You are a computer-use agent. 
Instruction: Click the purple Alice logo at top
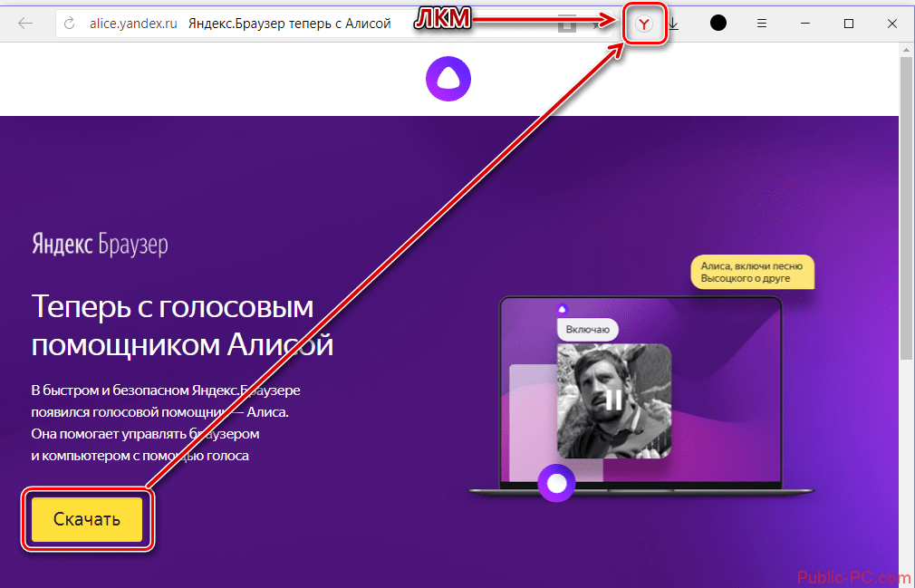click(448, 79)
